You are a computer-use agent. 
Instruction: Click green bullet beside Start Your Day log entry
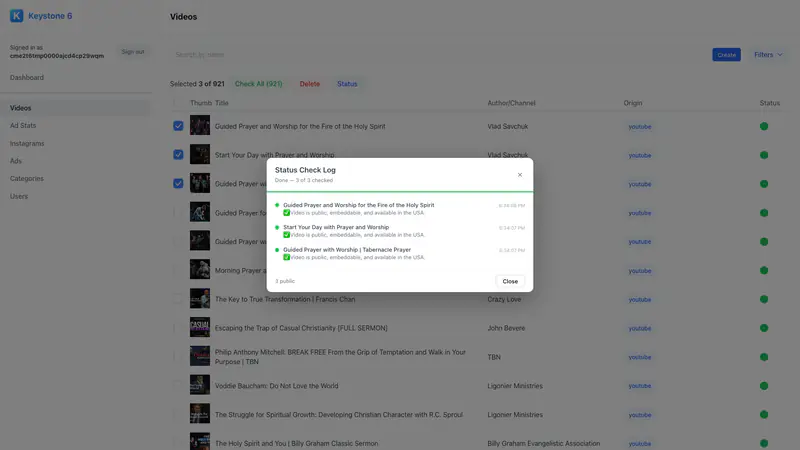click(277, 227)
